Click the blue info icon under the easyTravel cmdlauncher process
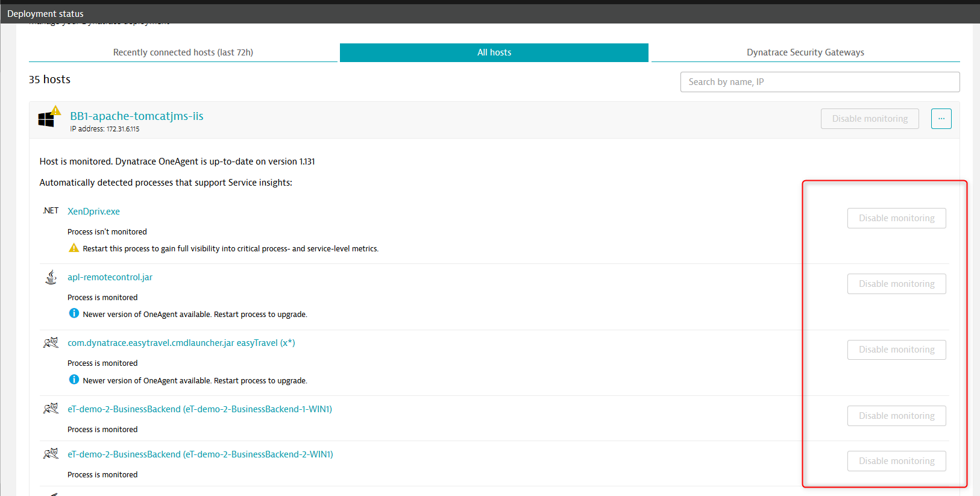The width and height of the screenshot is (980, 496). coord(74,380)
